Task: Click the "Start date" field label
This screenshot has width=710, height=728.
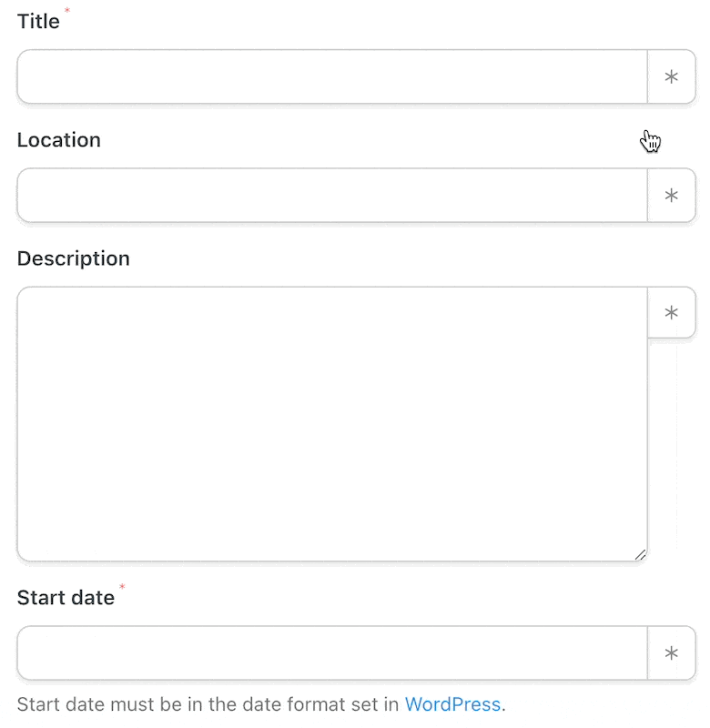Action: [x=66, y=598]
